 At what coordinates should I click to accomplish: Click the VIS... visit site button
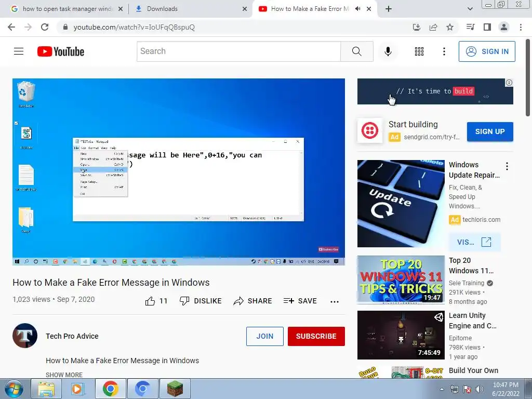(474, 242)
